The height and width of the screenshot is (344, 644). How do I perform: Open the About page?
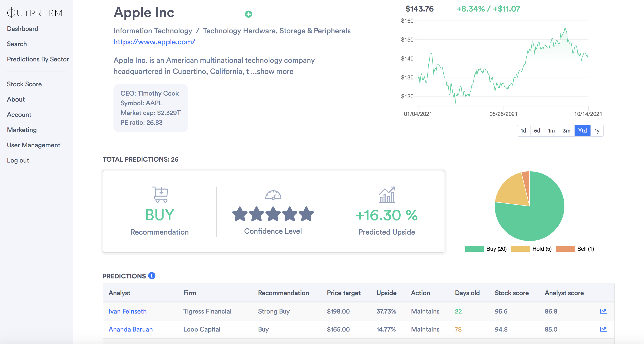16,100
